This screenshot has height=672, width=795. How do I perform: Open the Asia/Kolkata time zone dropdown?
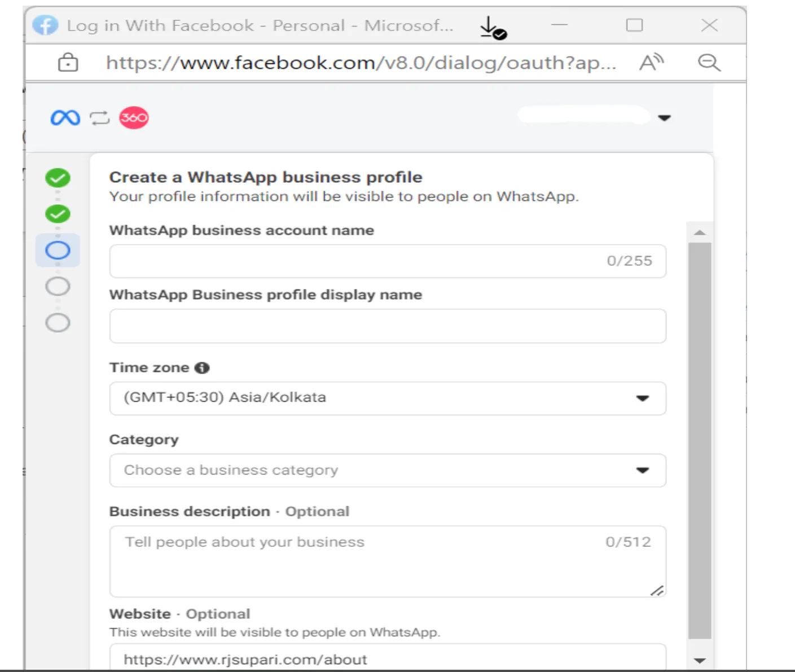[x=388, y=398]
